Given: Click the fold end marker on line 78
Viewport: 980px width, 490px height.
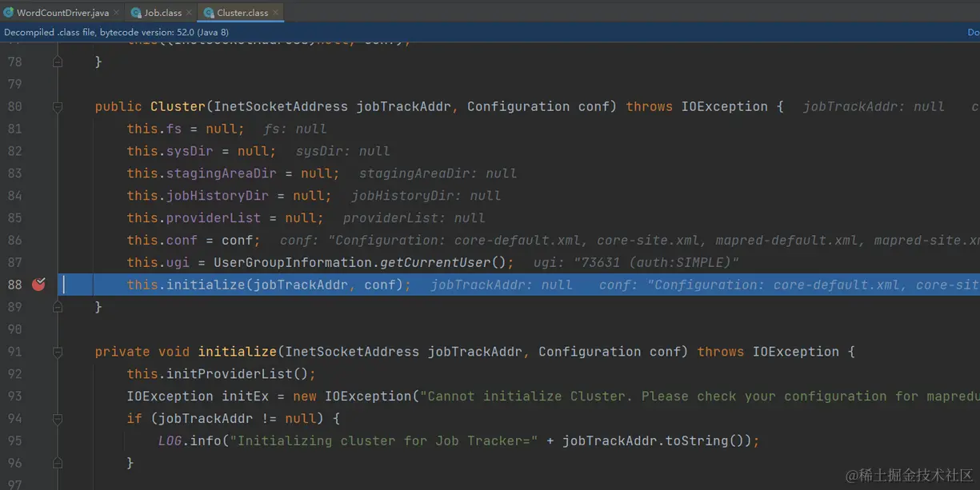Looking at the screenshot, I should [58, 62].
